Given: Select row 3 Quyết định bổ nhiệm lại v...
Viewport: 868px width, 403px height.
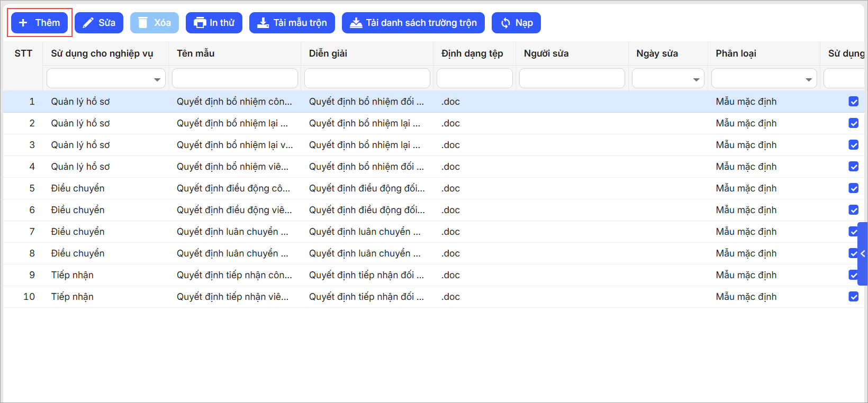Looking at the screenshot, I should click(x=234, y=145).
